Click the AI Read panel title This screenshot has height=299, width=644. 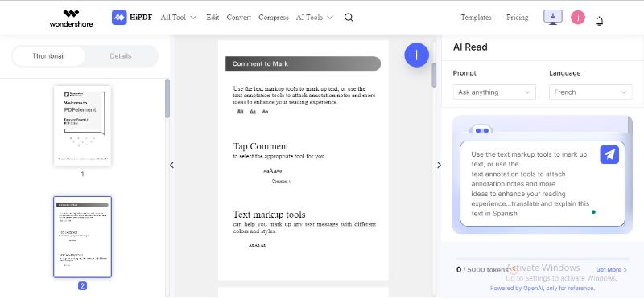pos(470,47)
